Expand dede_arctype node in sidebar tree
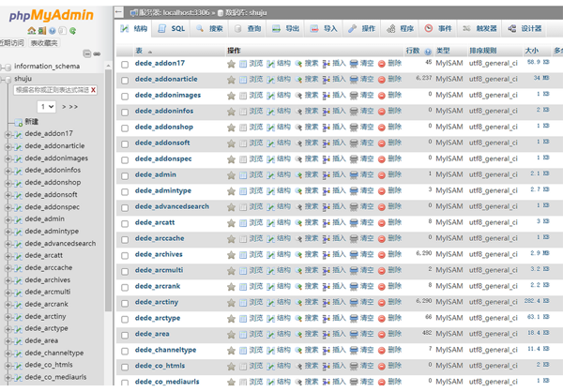Screen dimensions: 563x392 (x=8, y=329)
